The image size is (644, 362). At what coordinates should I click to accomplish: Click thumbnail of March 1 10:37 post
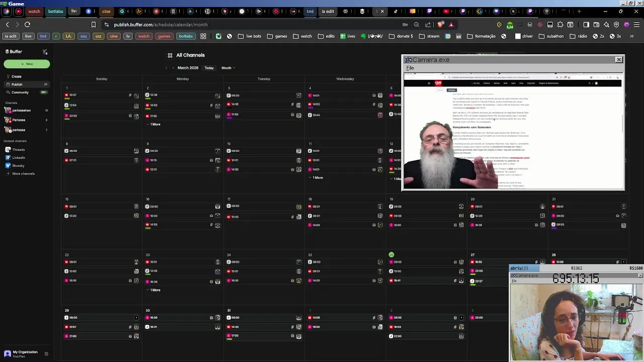click(136, 96)
